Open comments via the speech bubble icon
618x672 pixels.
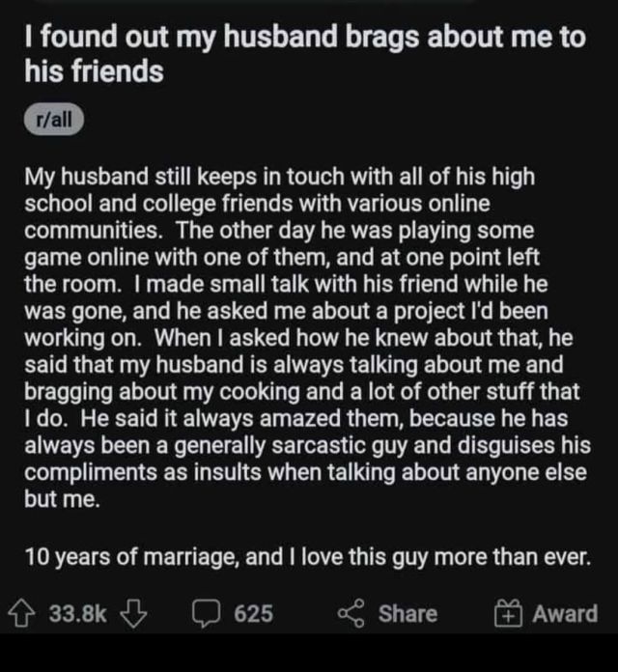[x=207, y=613]
